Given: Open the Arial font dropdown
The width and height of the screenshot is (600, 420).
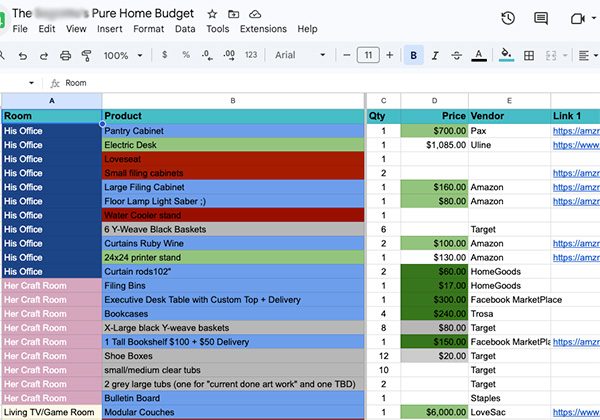Looking at the screenshot, I should [300, 55].
